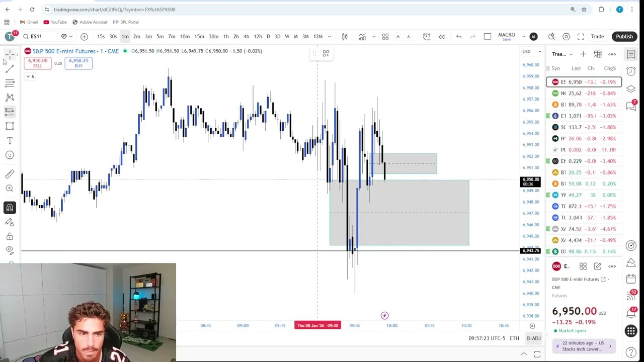This screenshot has width=644, height=362.
Task: Select the trend line drawing tool
Action: click(10, 68)
